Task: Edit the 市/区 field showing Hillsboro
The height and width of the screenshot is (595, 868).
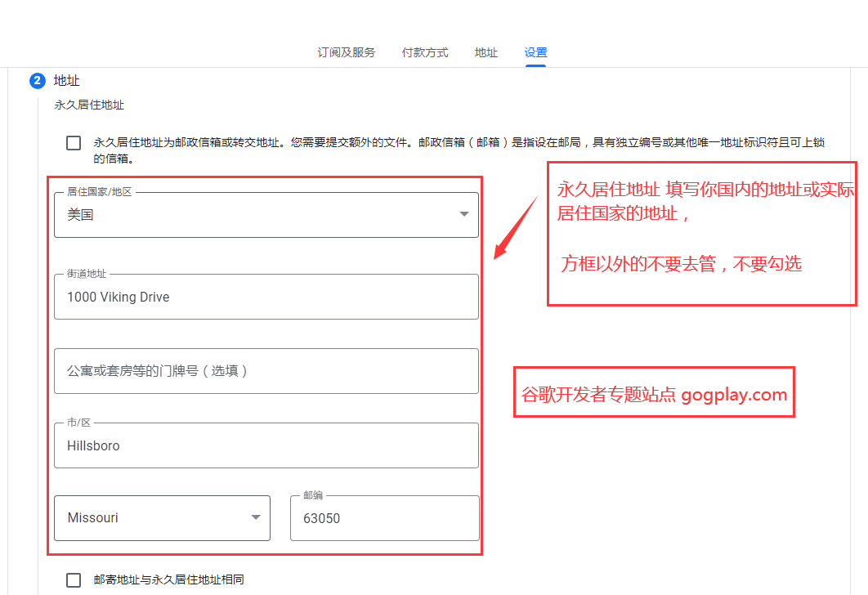Action: tap(266, 445)
